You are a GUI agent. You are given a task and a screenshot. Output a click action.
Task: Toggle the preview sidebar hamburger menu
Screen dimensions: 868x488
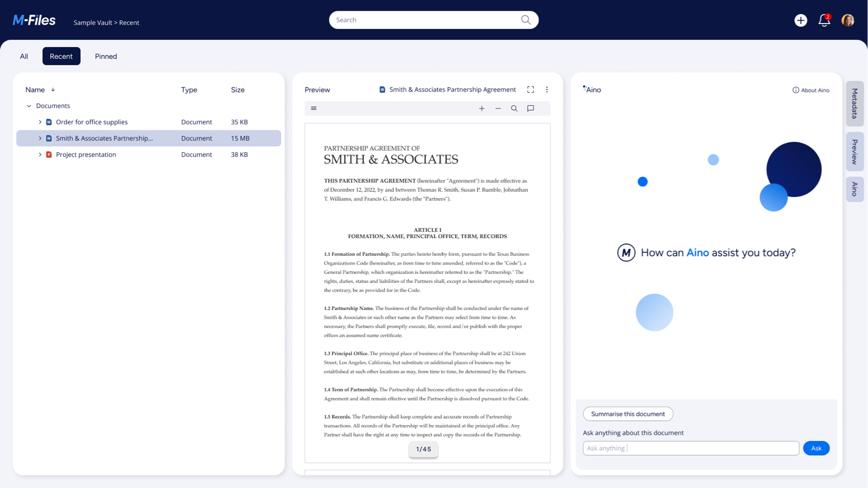click(314, 109)
